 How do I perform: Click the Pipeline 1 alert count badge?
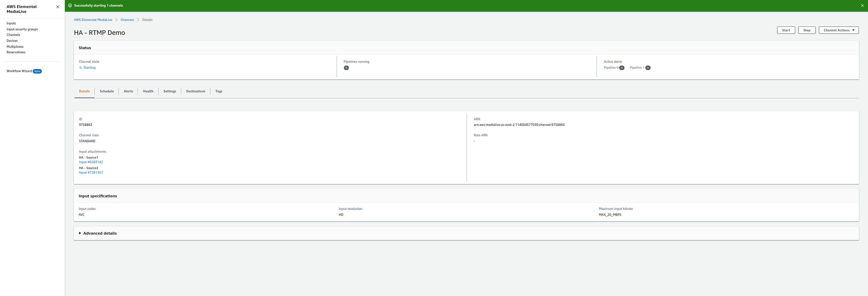(x=648, y=68)
